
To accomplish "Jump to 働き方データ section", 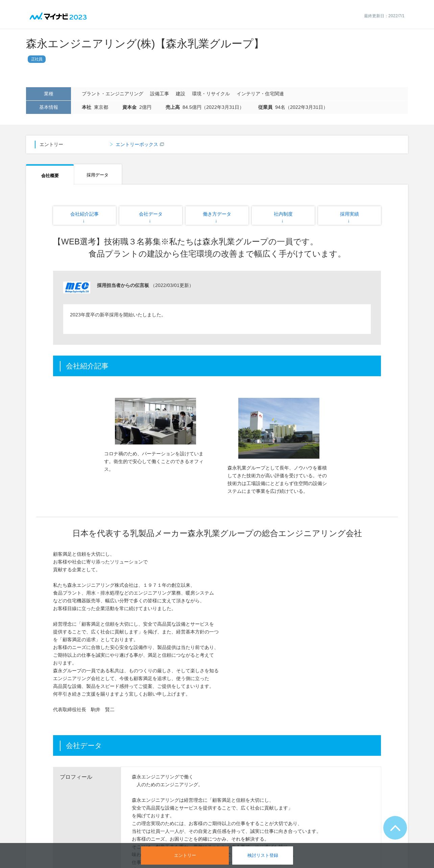I will tap(217, 215).
